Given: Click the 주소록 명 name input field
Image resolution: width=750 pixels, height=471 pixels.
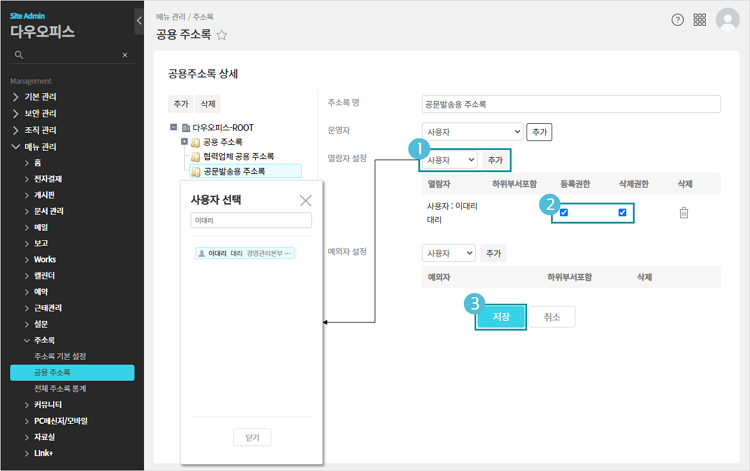Looking at the screenshot, I should [571, 103].
